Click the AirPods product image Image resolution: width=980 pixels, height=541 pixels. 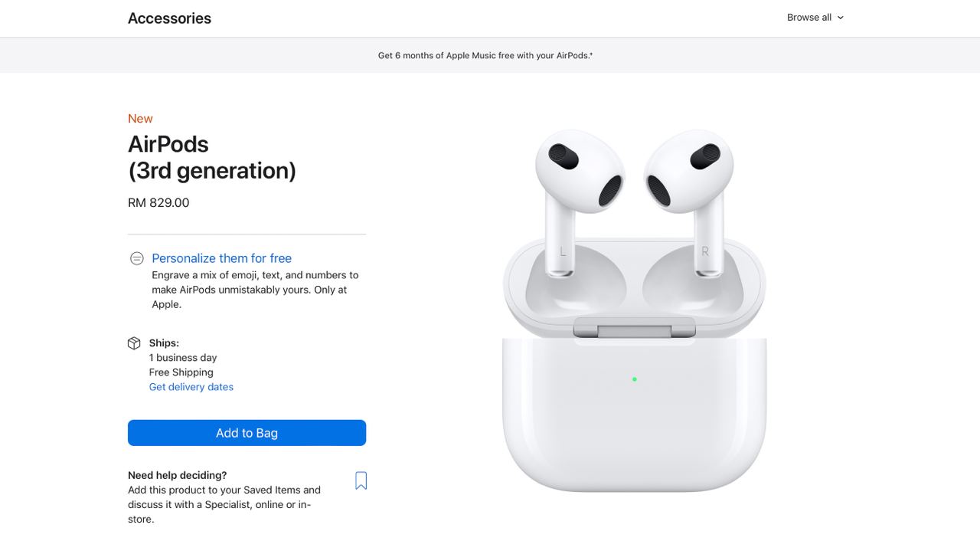point(634,310)
